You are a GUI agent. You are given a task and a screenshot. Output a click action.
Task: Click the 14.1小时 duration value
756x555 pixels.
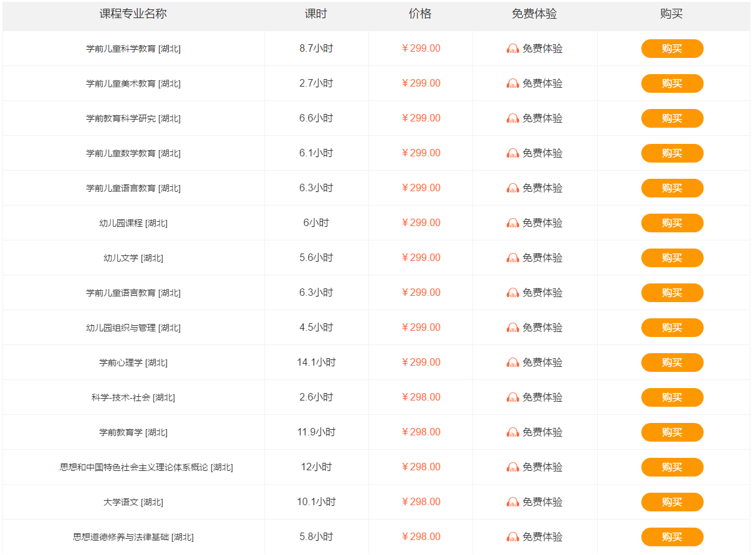(316, 363)
